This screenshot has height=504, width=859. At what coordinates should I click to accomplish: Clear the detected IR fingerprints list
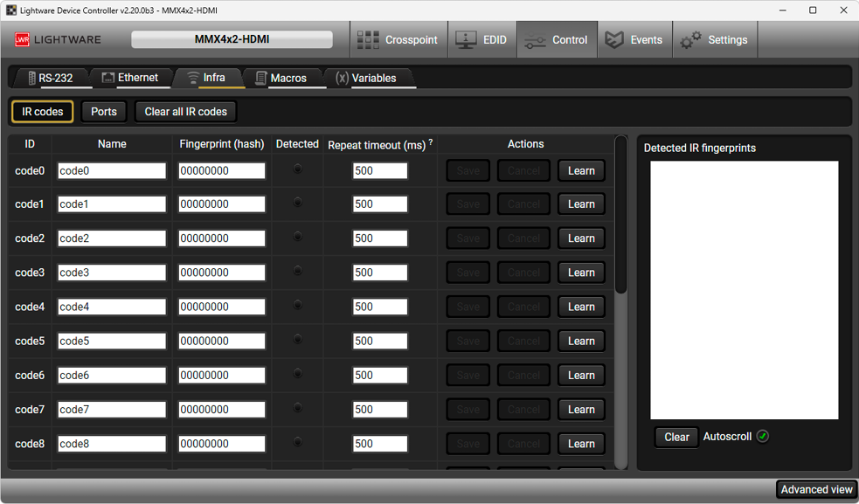point(676,437)
